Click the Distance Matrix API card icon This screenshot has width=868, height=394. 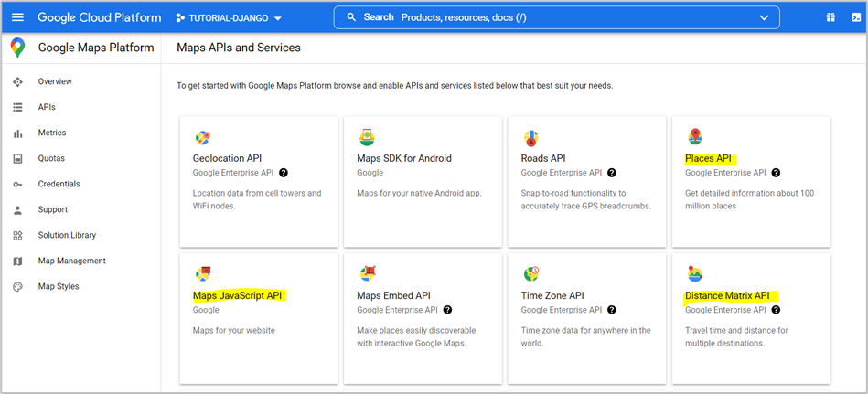click(x=695, y=273)
